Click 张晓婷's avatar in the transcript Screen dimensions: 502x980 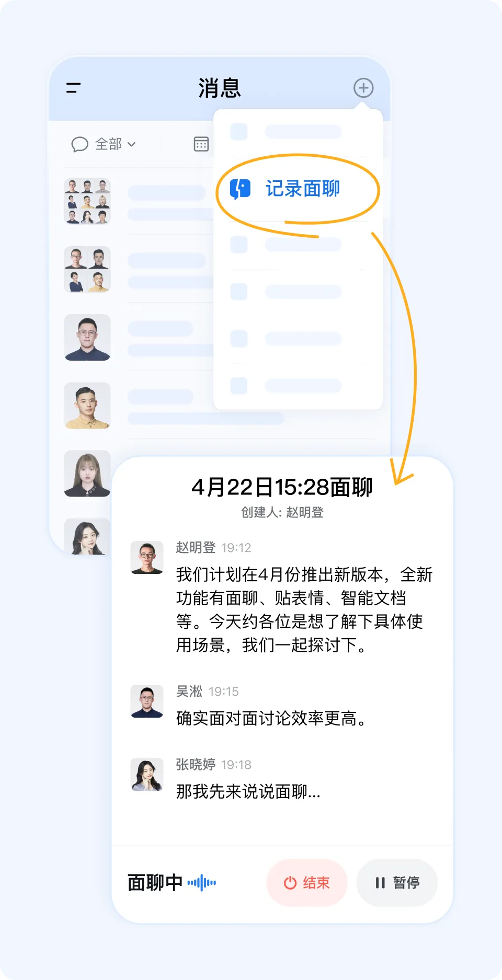[146, 775]
